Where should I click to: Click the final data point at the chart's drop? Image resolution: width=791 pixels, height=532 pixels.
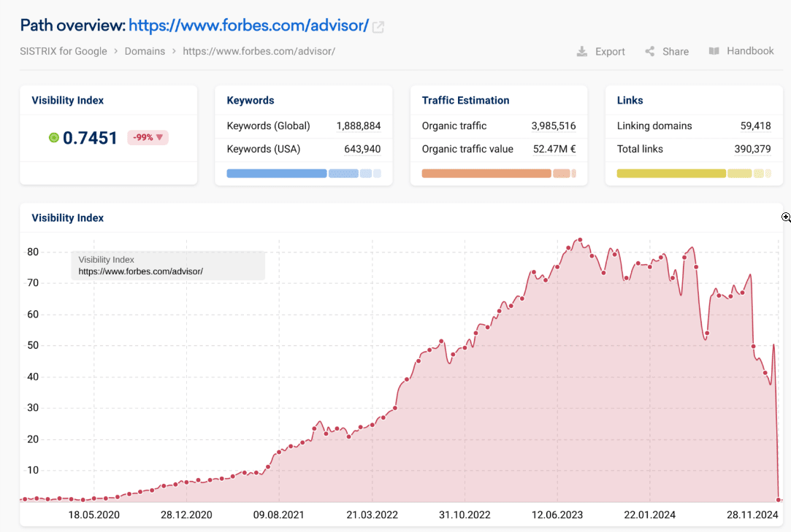pyautogui.click(x=779, y=500)
